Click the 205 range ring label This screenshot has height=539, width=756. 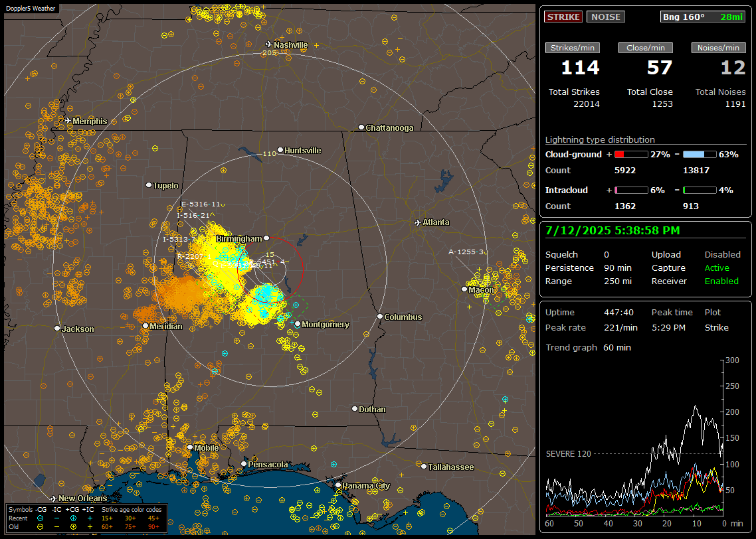(269, 52)
